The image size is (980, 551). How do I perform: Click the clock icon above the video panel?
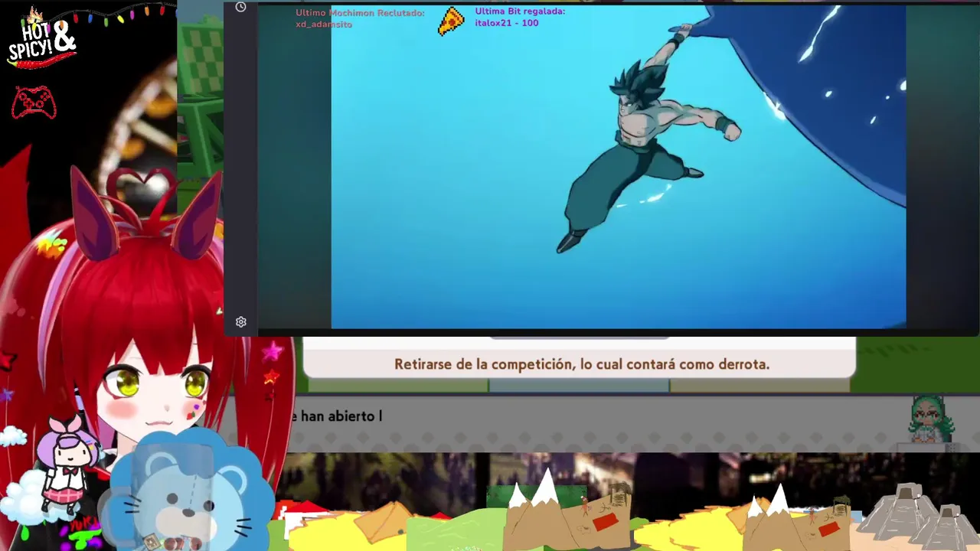pos(240,7)
